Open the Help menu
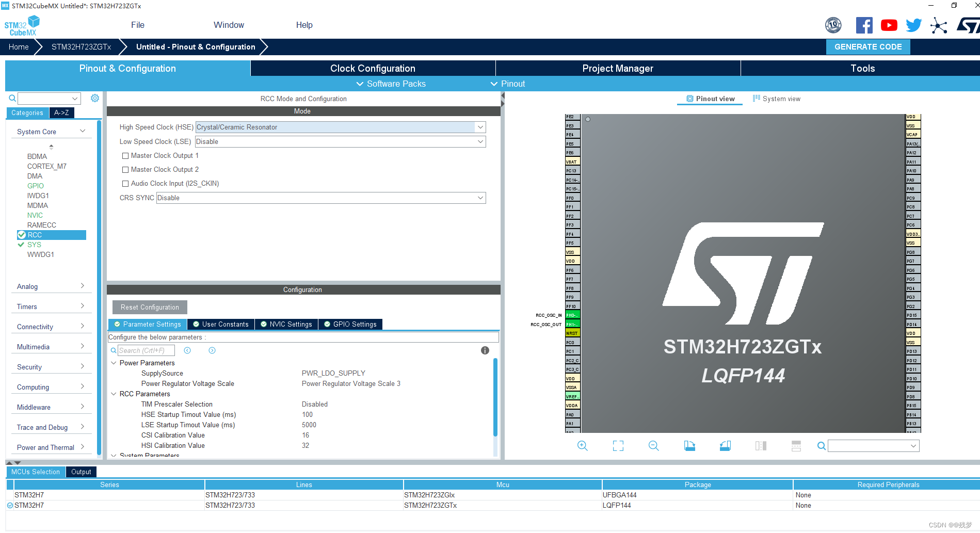This screenshot has height=533, width=980. [304, 25]
